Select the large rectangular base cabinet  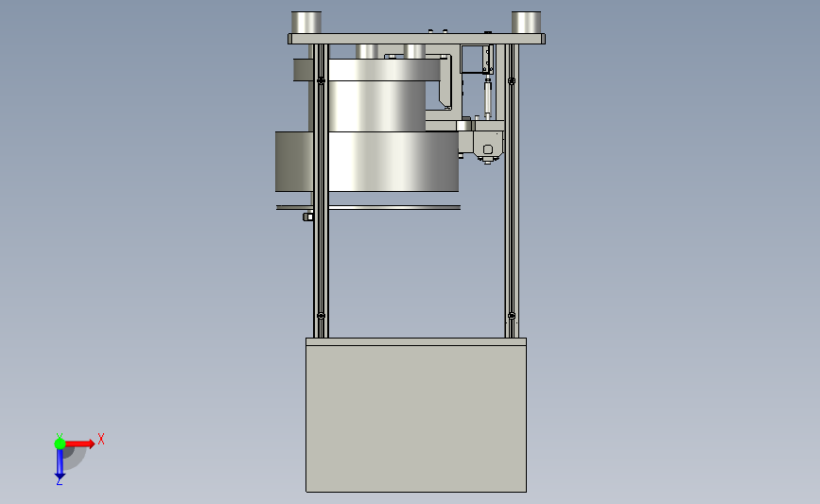[x=416, y=415]
